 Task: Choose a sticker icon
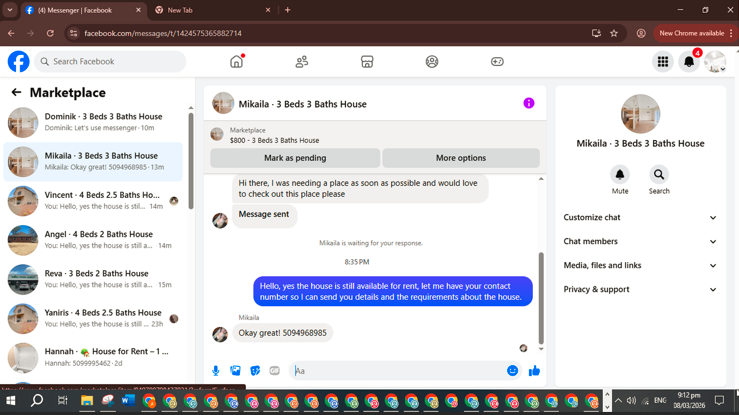255,371
